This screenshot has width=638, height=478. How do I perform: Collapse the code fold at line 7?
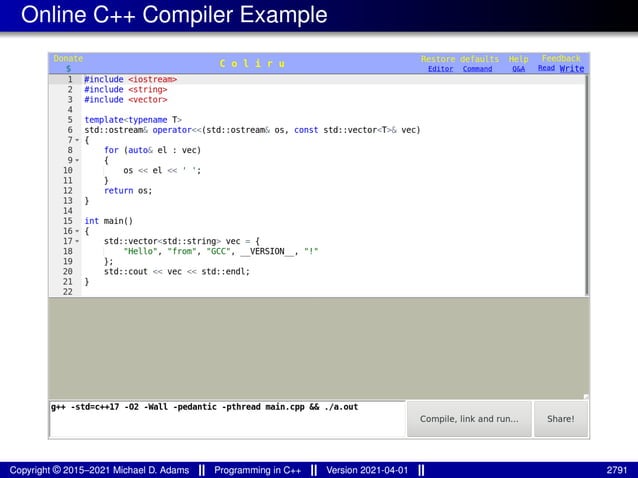(77, 140)
